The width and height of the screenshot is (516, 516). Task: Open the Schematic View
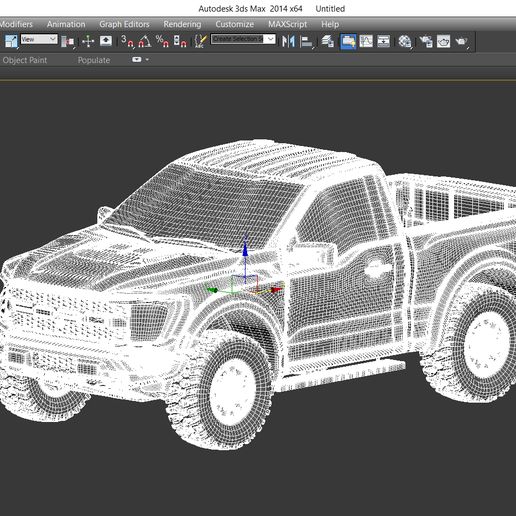384,41
